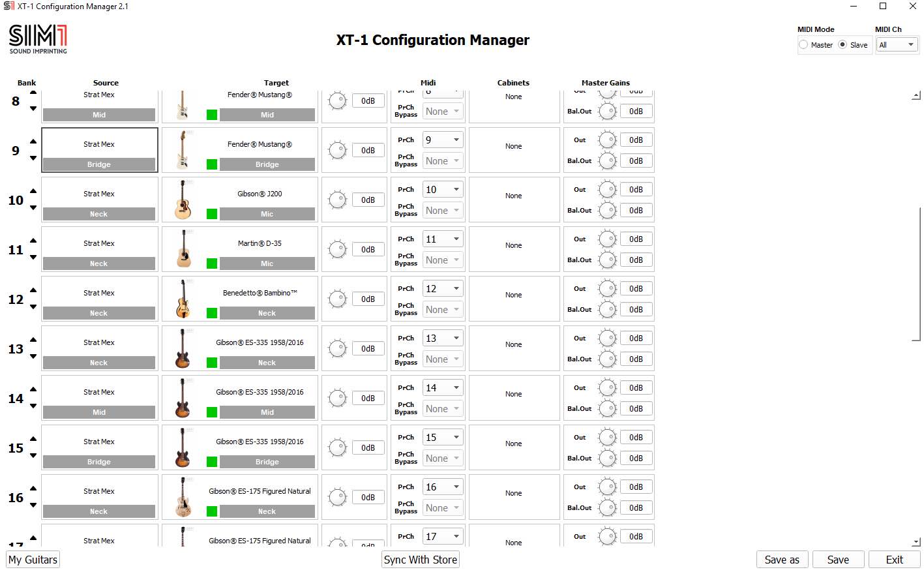Click the scrollbar down arrow
This screenshot has height=572, width=924.
pos(916,541)
